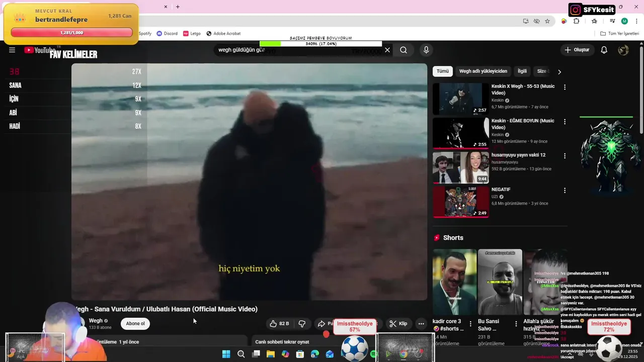The image size is (644, 362).
Task: Click the Klip scissors button
Action: tap(398, 323)
